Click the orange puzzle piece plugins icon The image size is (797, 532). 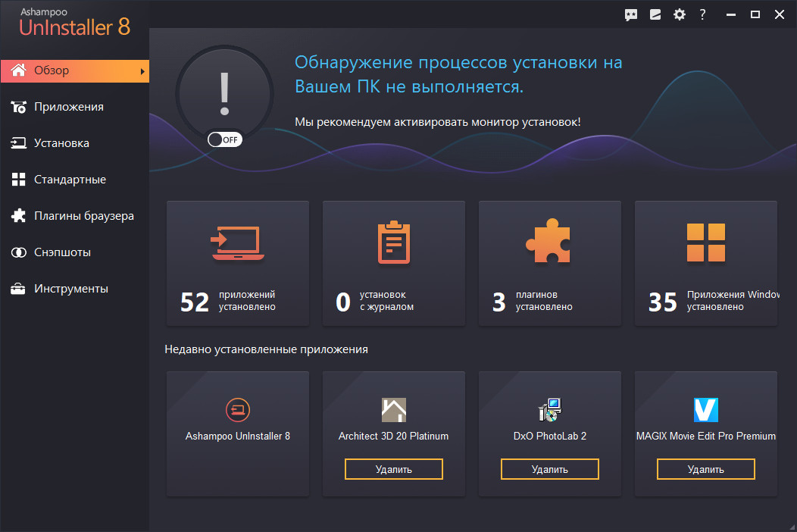click(x=549, y=243)
